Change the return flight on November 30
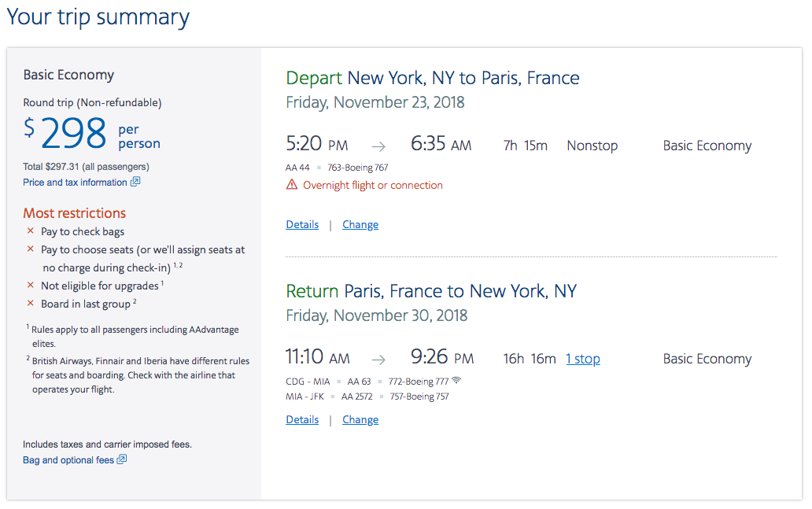This screenshot has width=812, height=509. pos(360,420)
